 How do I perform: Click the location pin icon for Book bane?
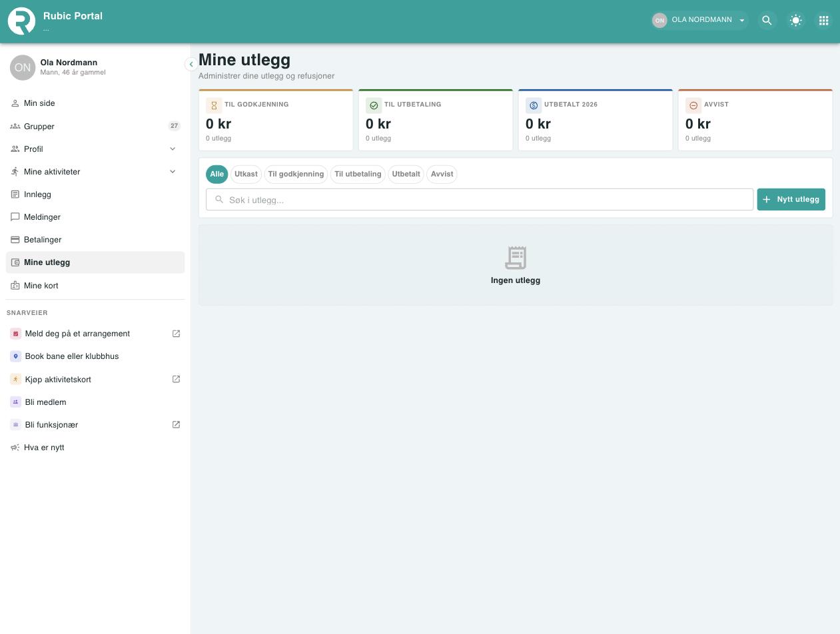pos(16,356)
